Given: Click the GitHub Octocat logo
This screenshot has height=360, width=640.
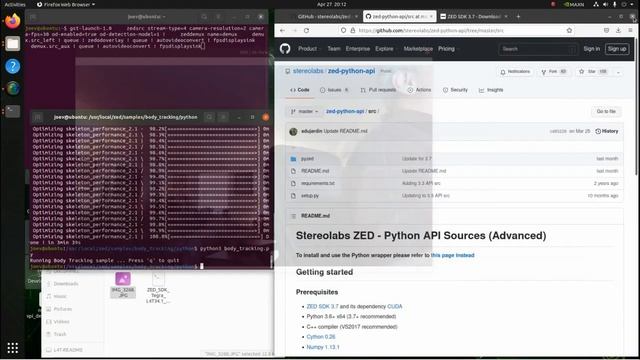Looking at the screenshot, I should tap(285, 49).
